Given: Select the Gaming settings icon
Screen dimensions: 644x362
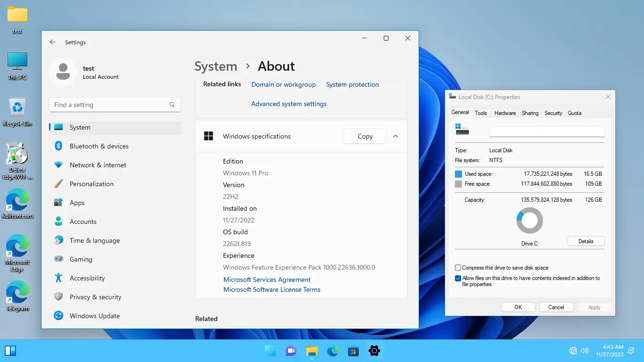Looking at the screenshot, I should (x=58, y=259).
